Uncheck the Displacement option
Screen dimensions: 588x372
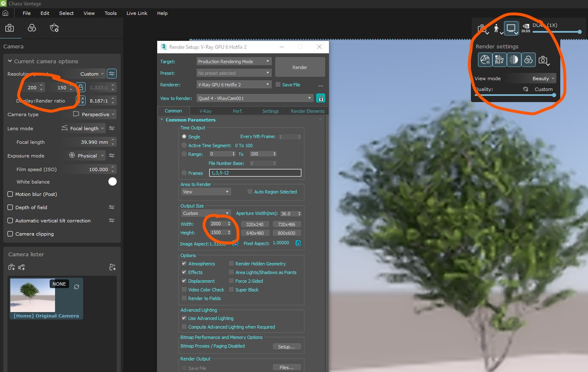(x=184, y=281)
